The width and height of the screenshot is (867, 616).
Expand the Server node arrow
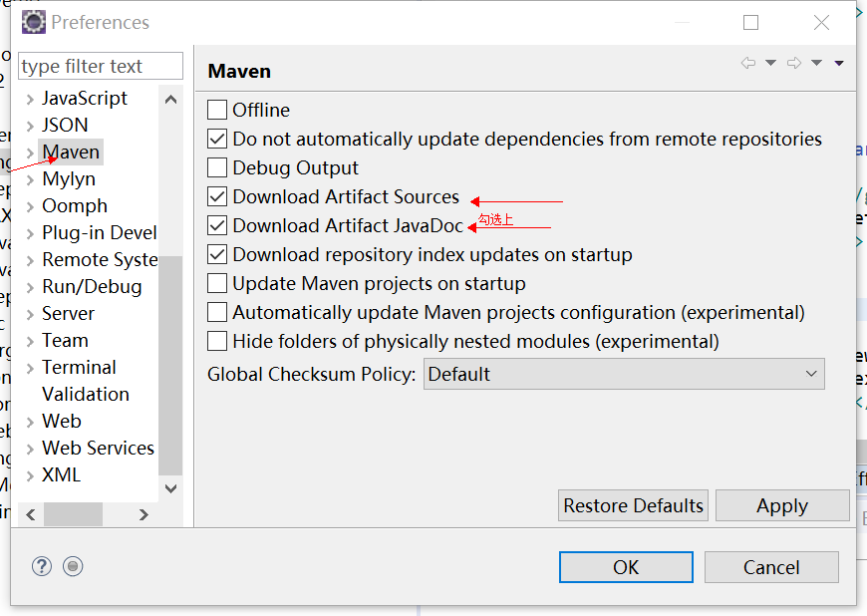point(31,315)
